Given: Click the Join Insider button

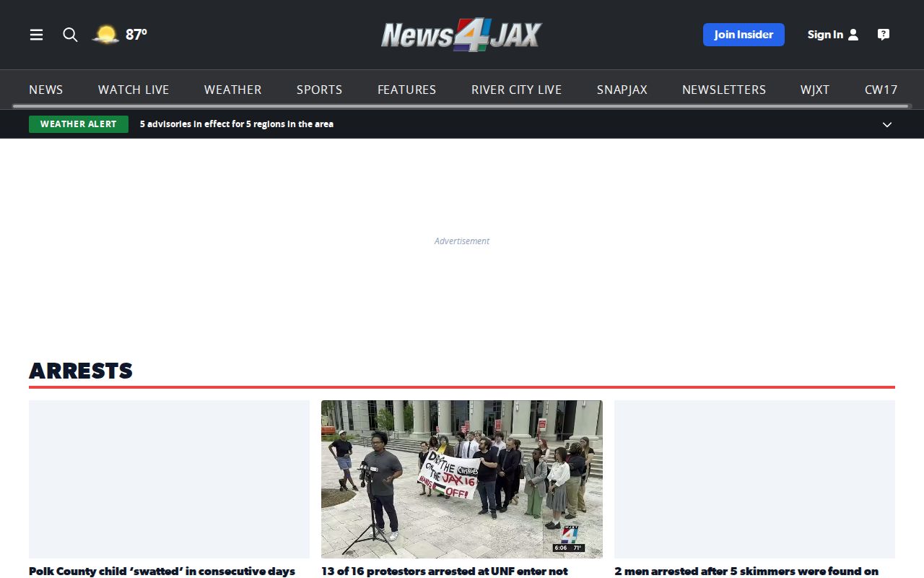Looking at the screenshot, I should pyautogui.click(x=744, y=35).
